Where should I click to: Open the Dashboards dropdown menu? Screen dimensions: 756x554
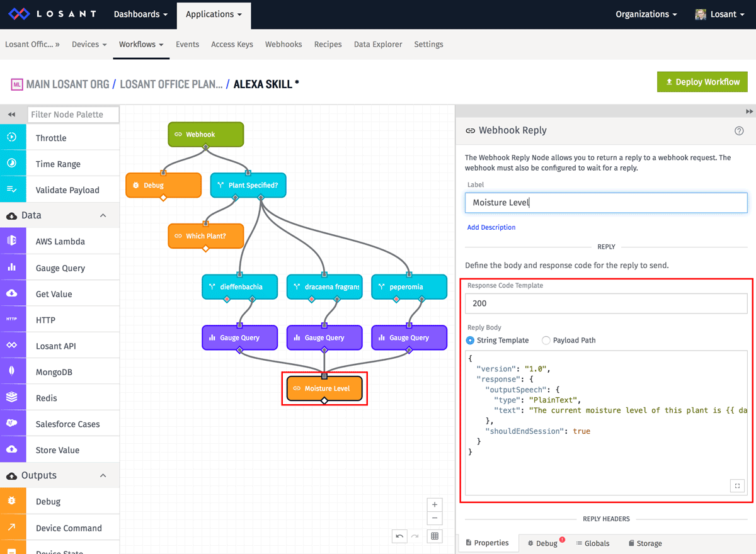pyautogui.click(x=140, y=14)
